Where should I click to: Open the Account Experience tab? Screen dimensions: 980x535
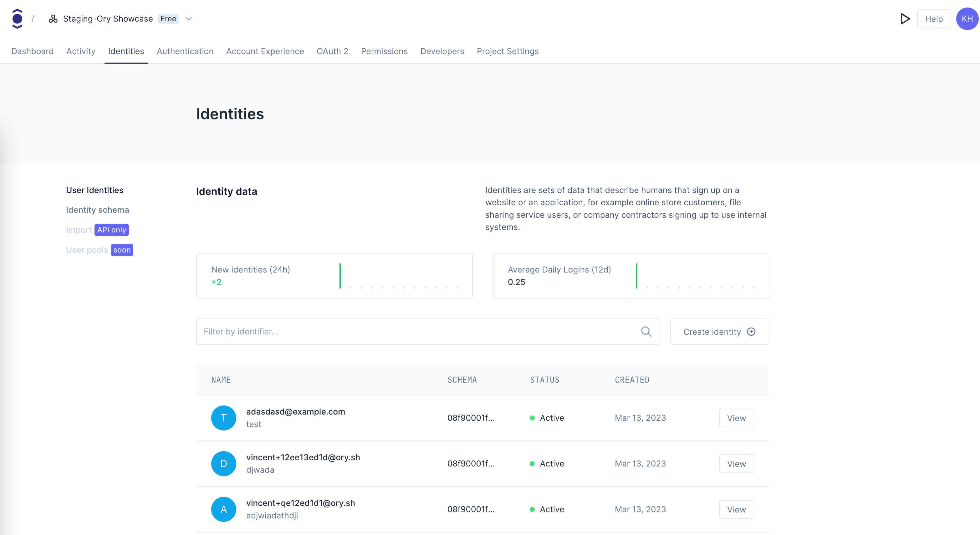coord(265,51)
